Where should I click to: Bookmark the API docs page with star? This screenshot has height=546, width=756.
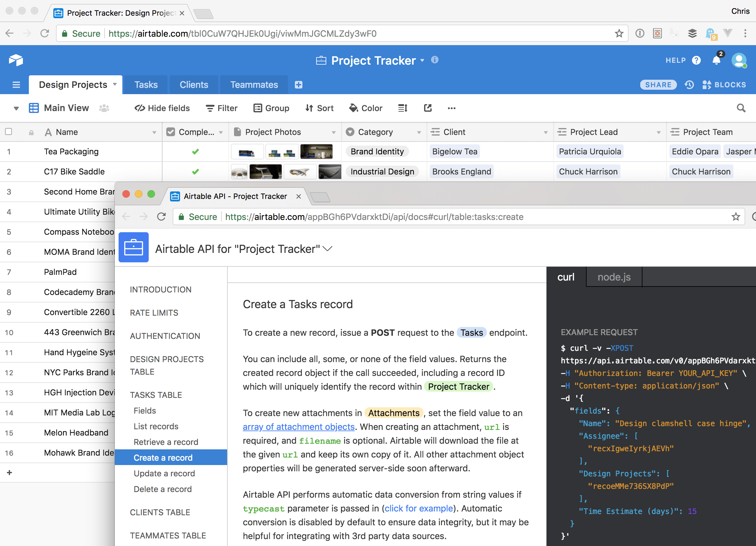[736, 217]
